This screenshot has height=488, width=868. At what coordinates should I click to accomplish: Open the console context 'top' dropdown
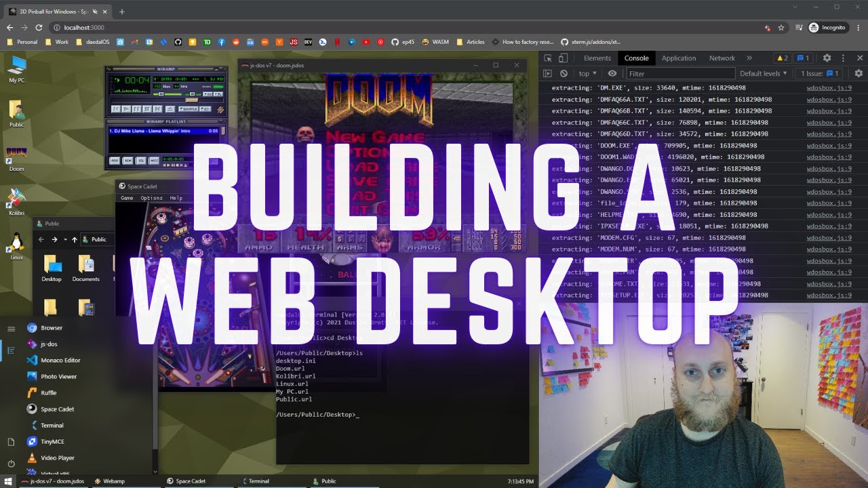[x=588, y=73]
